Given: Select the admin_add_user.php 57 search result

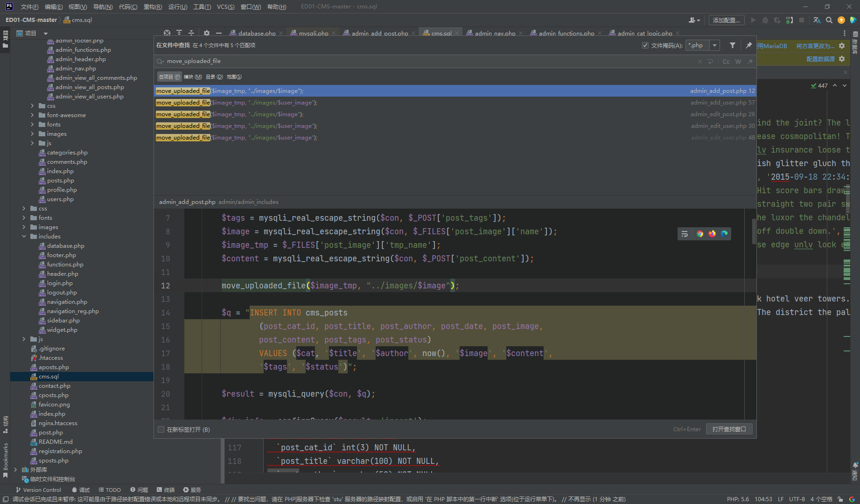Looking at the screenshot, I should pyautogui.click(x=455, y=103).
